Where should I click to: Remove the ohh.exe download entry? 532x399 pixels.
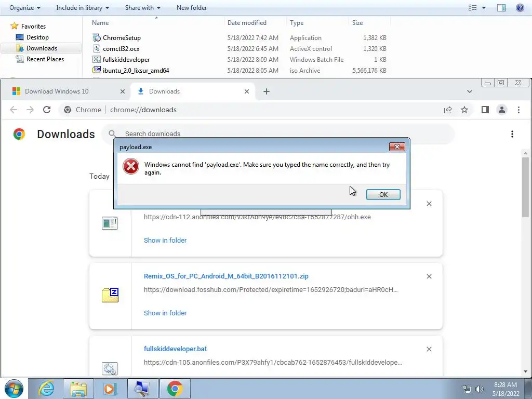[429, 204]
